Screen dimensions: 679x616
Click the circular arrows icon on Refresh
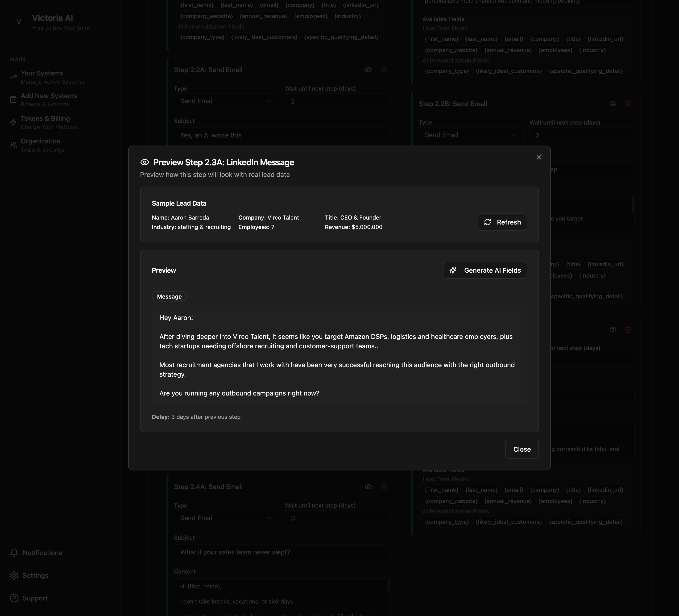coord(487,222)
